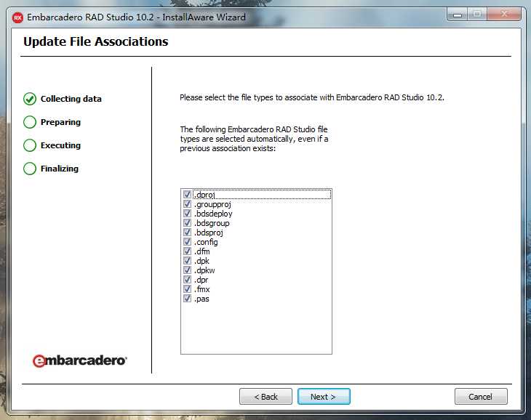Click the Collecting data step label

(x=71, y=99)
